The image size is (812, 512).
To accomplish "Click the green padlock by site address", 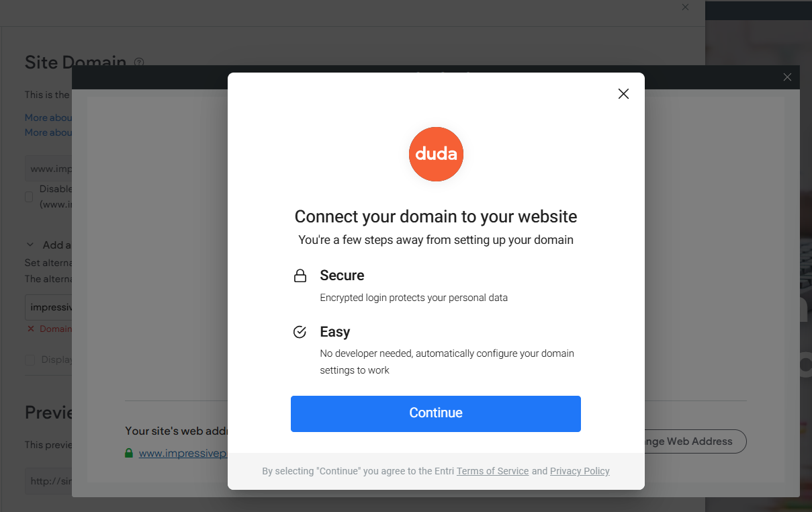I will [129, 454].
